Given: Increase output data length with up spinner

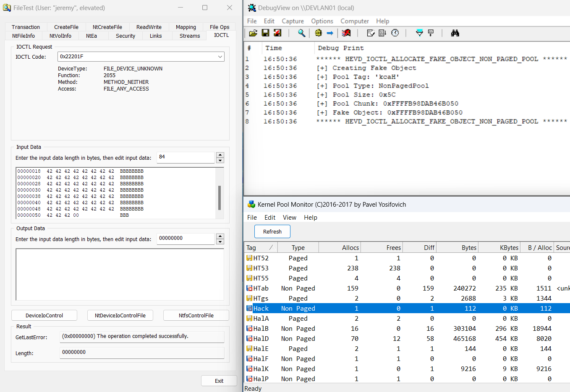Looking at the screenshot, I should coord(220,236).
